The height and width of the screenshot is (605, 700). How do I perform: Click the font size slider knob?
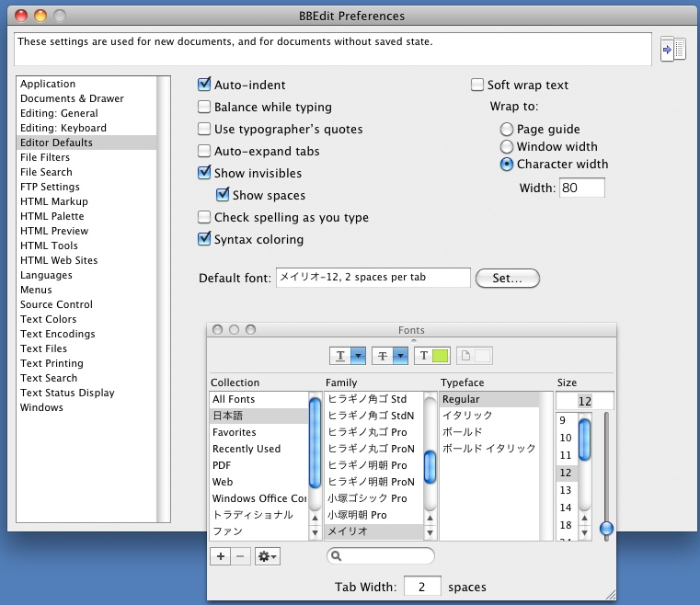tap(605, 528)
